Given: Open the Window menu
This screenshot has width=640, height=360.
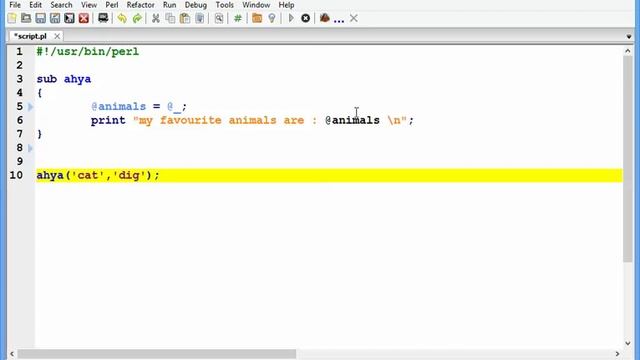Looking at the screenshot, I should pos(256,5).
